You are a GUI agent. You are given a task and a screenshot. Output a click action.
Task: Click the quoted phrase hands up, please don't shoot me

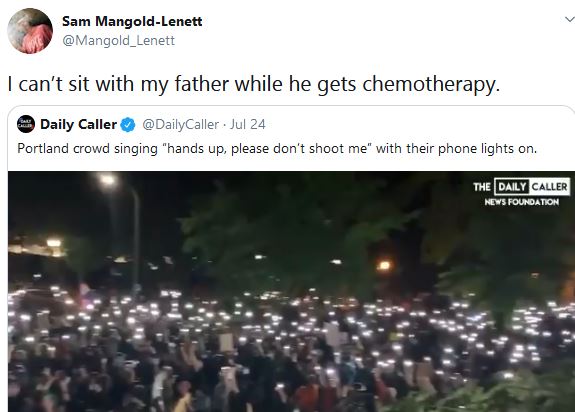click(x=267, y=148)
